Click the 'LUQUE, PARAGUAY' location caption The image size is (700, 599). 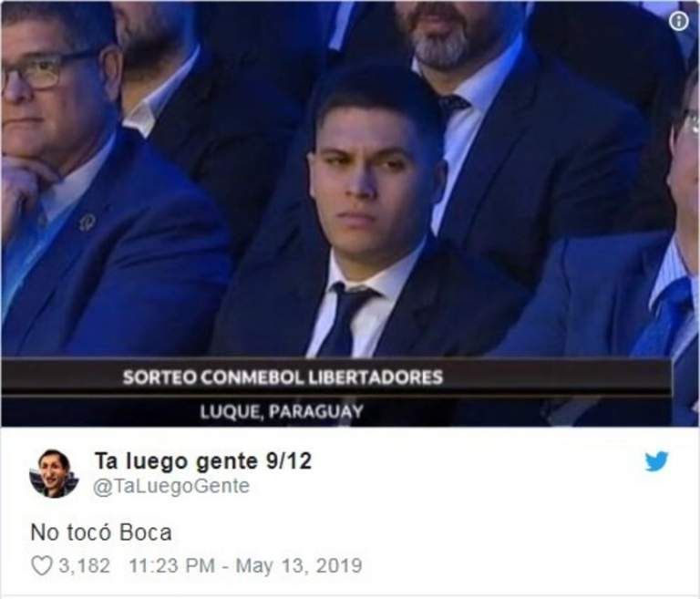282,411
